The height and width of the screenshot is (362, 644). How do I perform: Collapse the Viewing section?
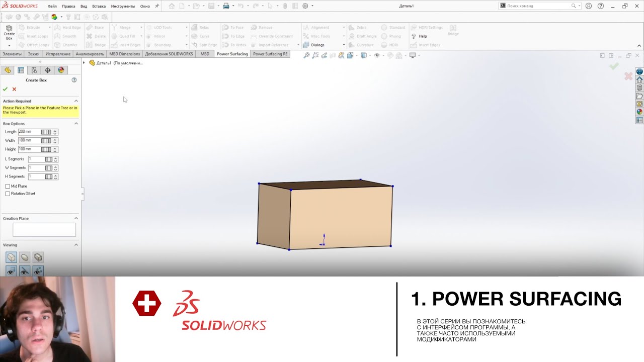click(76, 245)
